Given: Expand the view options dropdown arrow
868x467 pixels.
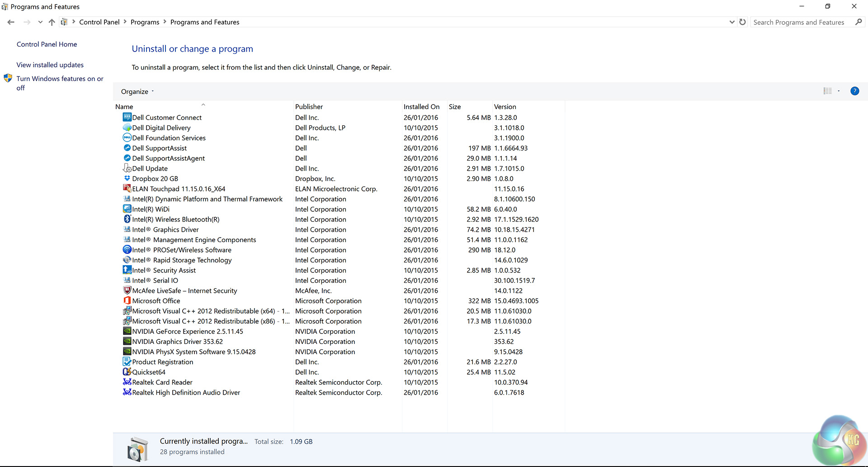Looking at the screenshot, I should click(x=839, y=91).
